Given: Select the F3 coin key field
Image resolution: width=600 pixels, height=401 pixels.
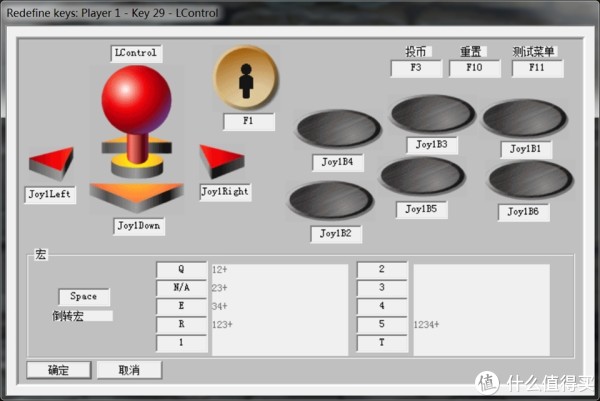Looking at the screenshot, I should [416, 68].
